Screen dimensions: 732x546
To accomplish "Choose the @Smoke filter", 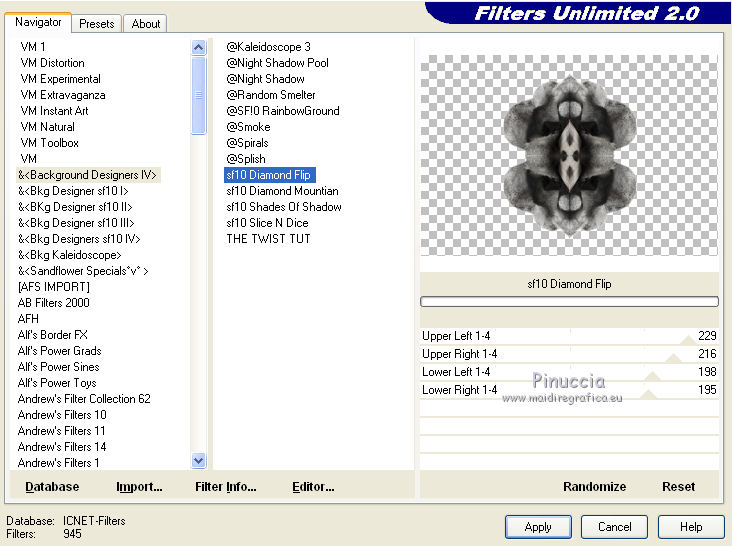I will [x=248, y=127].
